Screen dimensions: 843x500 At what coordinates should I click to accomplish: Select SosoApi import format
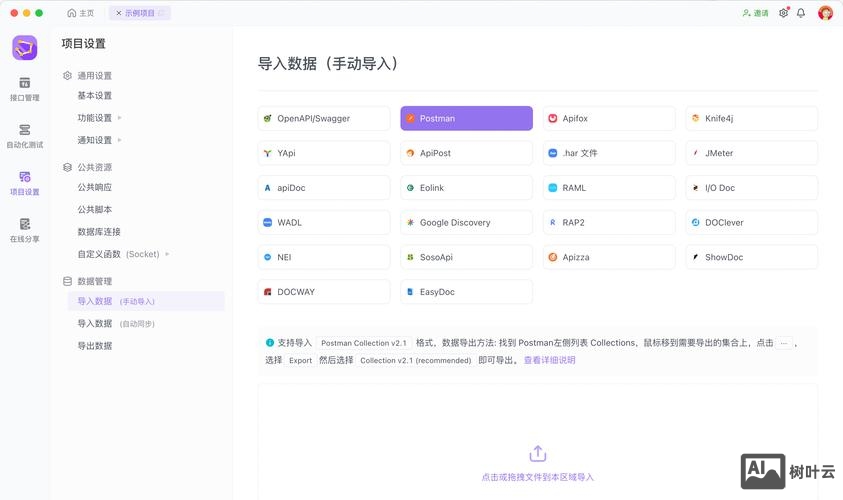point(467,257)
